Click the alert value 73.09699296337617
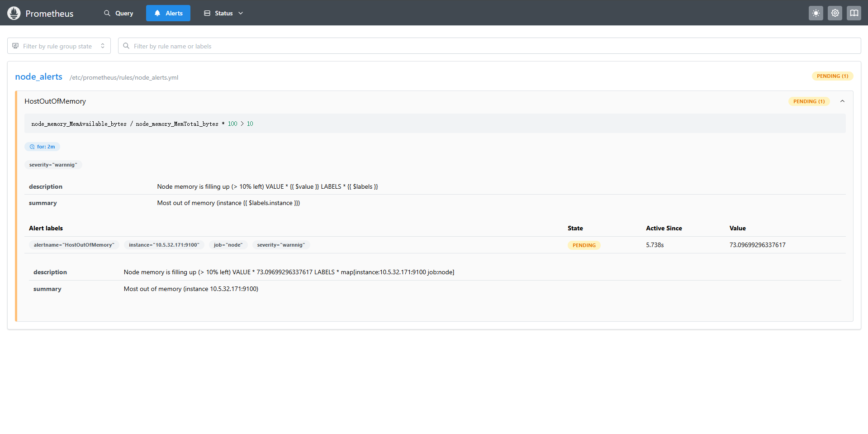 pyautogui.click(x=757, y=245)
